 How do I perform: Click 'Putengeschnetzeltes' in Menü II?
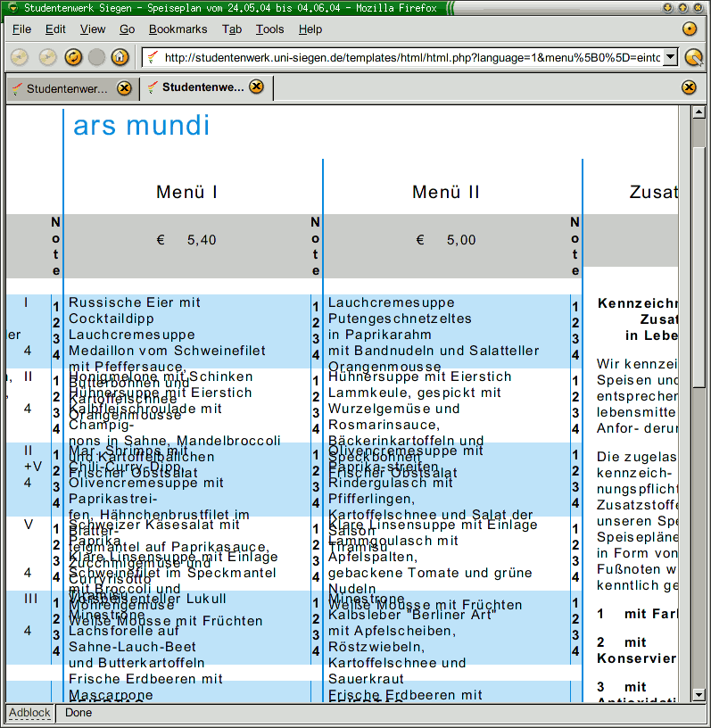point(400,318)
